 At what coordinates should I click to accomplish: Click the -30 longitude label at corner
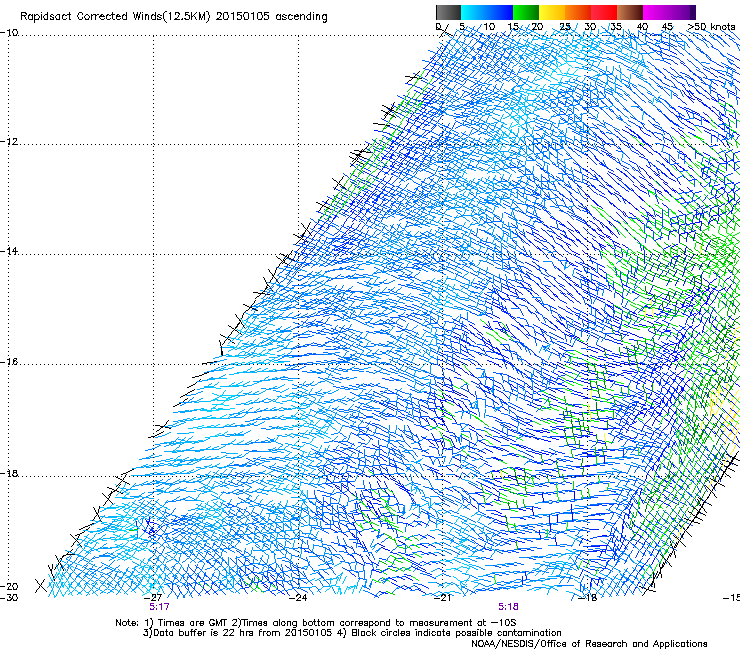pos(9,598)
